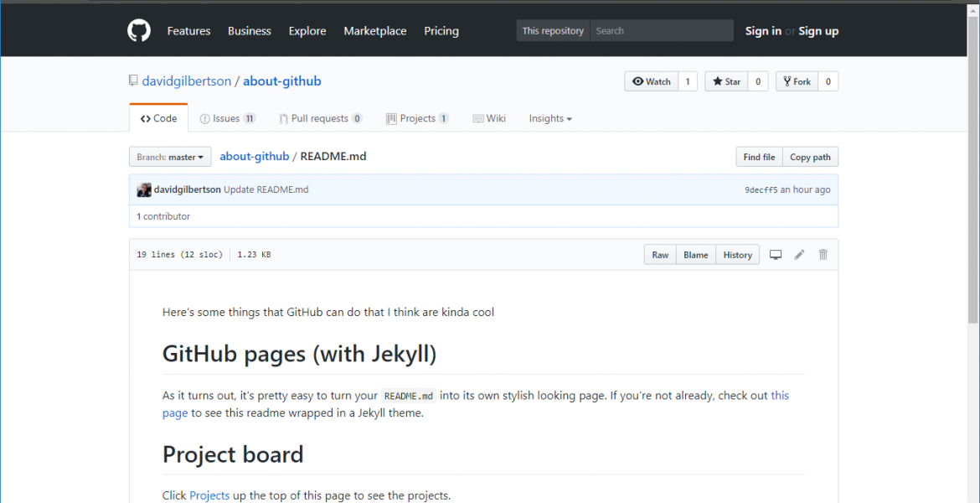The width and height of the screenshot is (980, 503).
Task: Switch to the Pull requests tab
Action: 321,118
